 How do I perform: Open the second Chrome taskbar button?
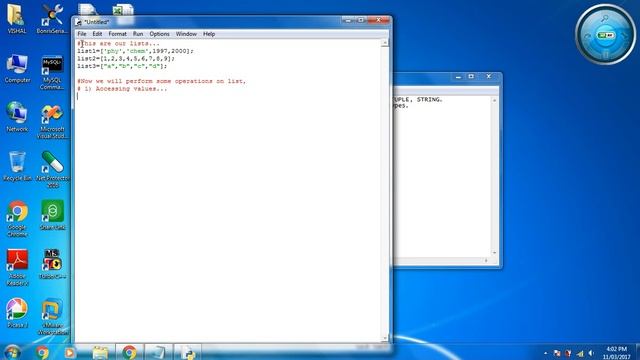(x=129, y=352)
